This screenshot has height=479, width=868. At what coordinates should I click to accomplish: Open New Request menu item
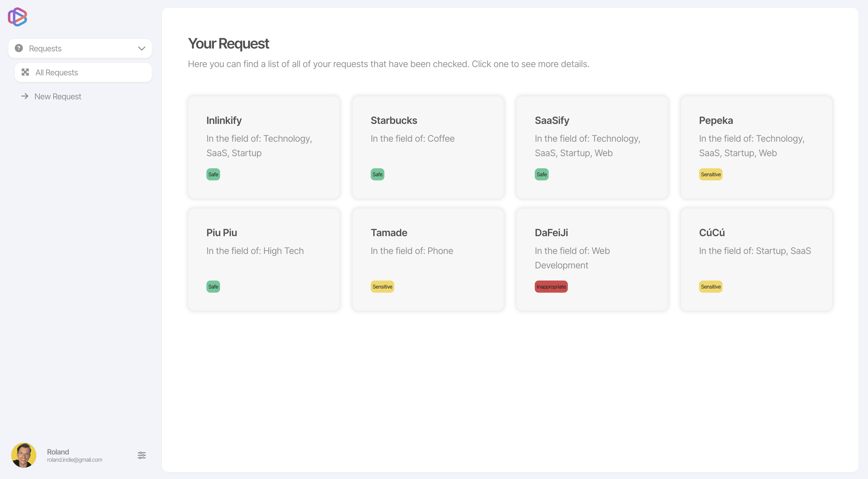pyautogui.click(x=83, y=97)
